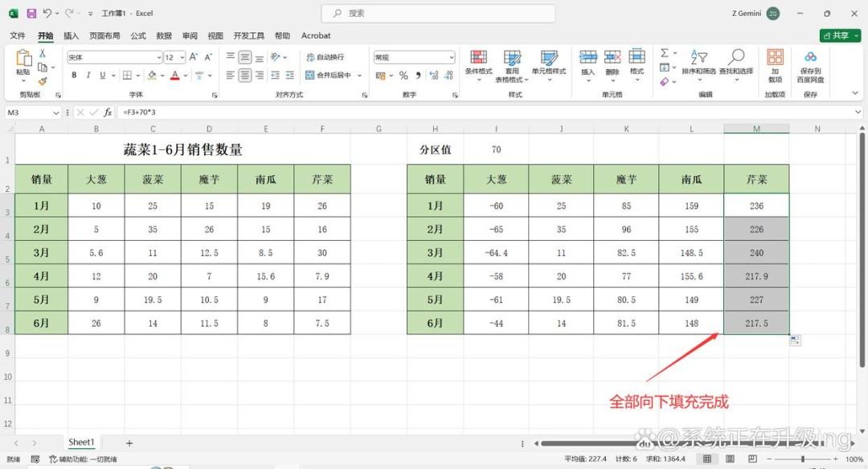Expand the formula bar chevron
Viewport: 868px width, 469px height.
(x=858, y=112)
